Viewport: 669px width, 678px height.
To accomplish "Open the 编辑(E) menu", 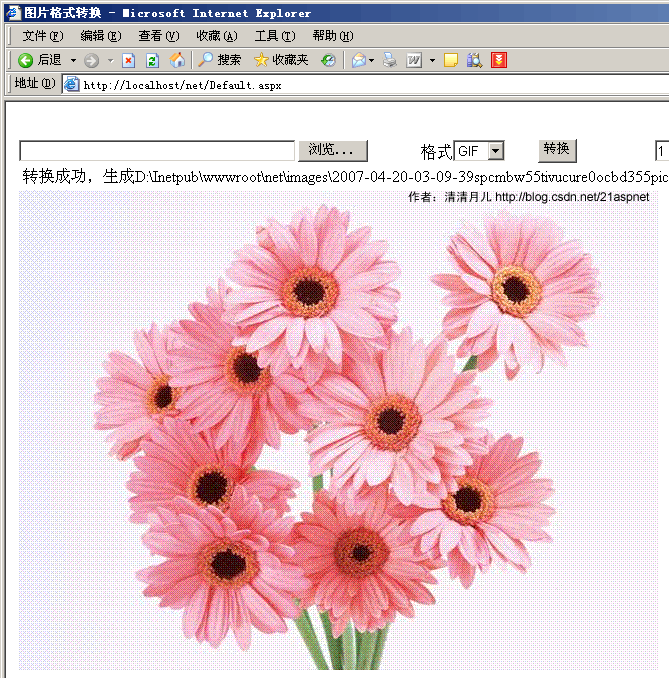I will [x=101, y=36].
